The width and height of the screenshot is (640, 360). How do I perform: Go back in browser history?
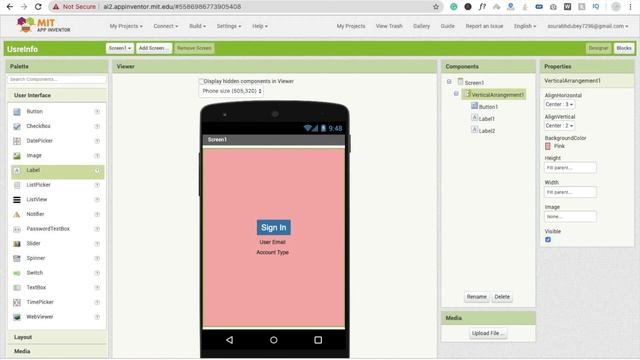[x=10, y=7]
